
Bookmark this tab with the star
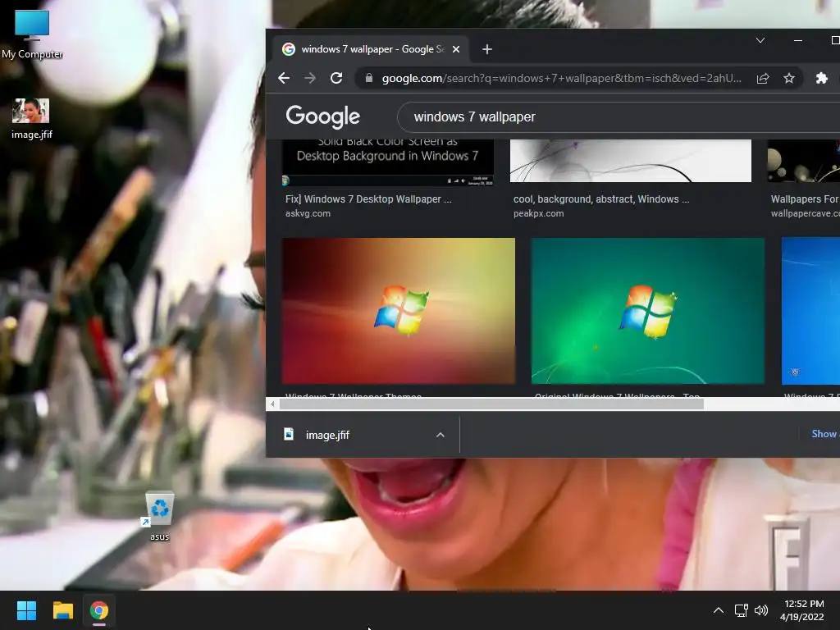click(x=789, y=78)
